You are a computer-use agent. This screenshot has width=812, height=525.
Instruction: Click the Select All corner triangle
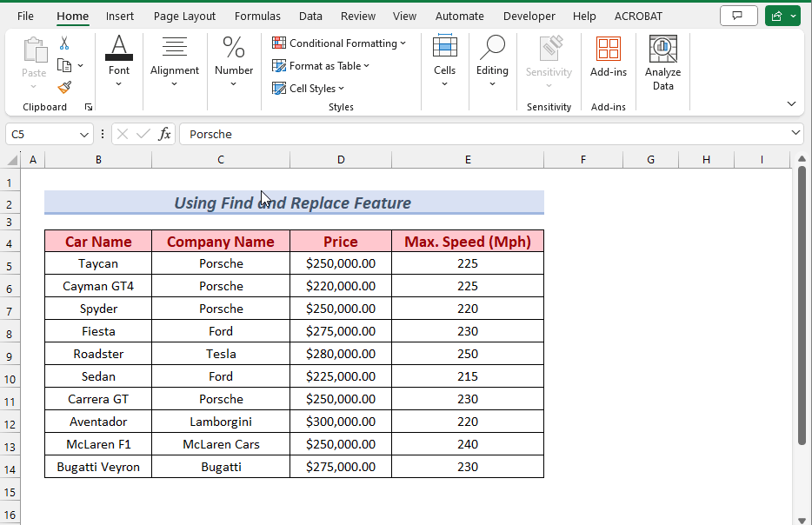click(13, 160)
